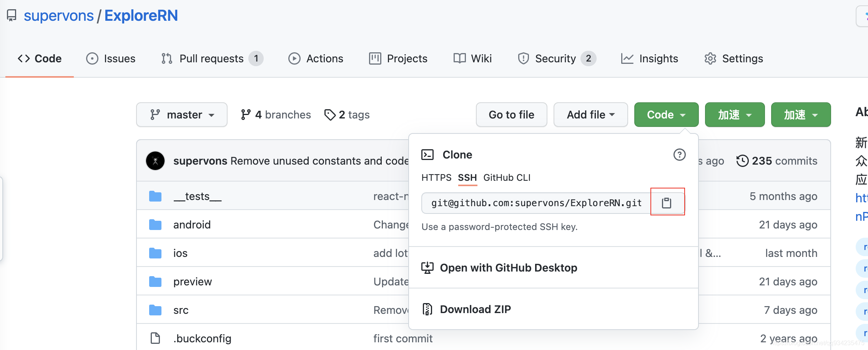The height and width of the screenshot is (350, 868).
Task: Select the SSH clone option
Action: [467, 178]
